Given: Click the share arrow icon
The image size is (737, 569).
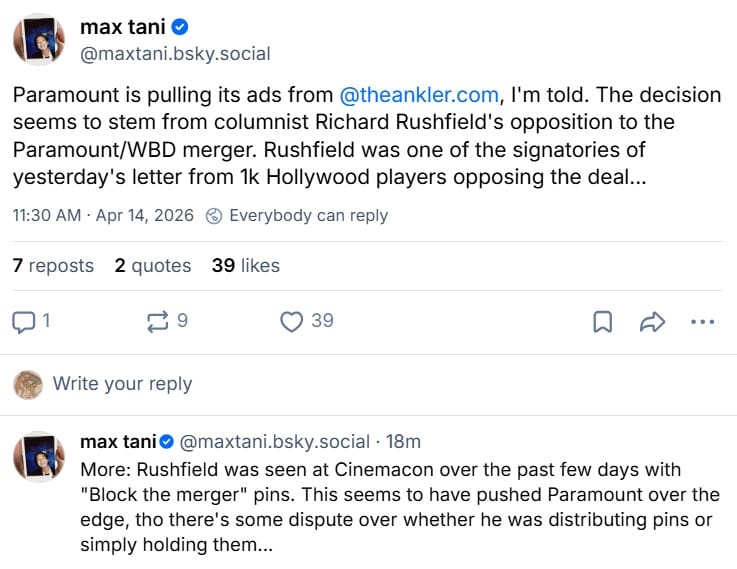Looking at the screenshot, I should point(652,322).
